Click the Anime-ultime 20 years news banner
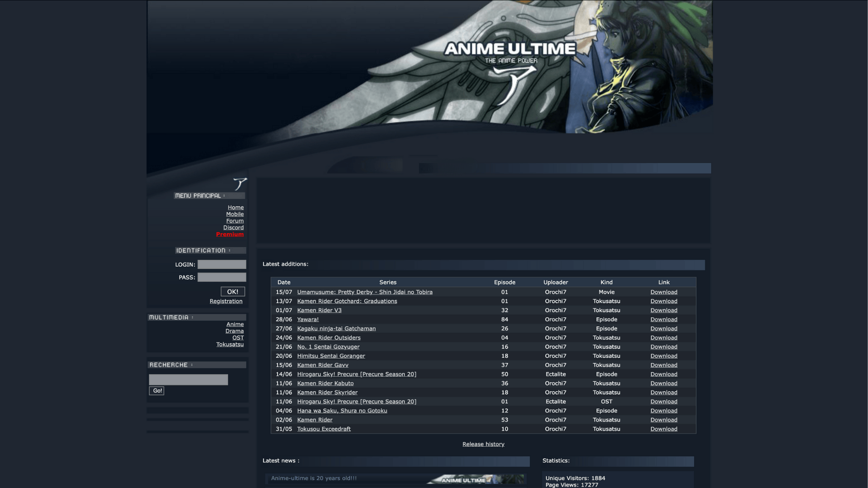868x488 pixels. tap(396, 479)
